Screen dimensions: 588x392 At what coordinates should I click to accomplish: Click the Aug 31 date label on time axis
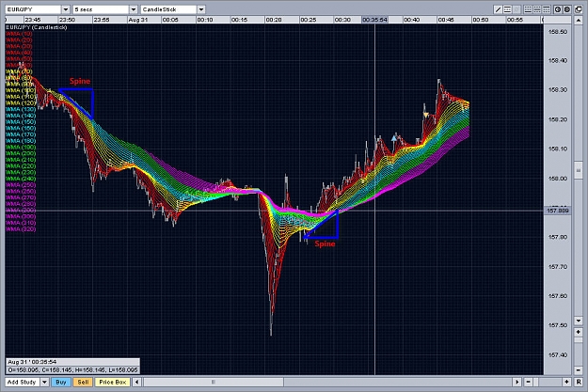point(138,20)
